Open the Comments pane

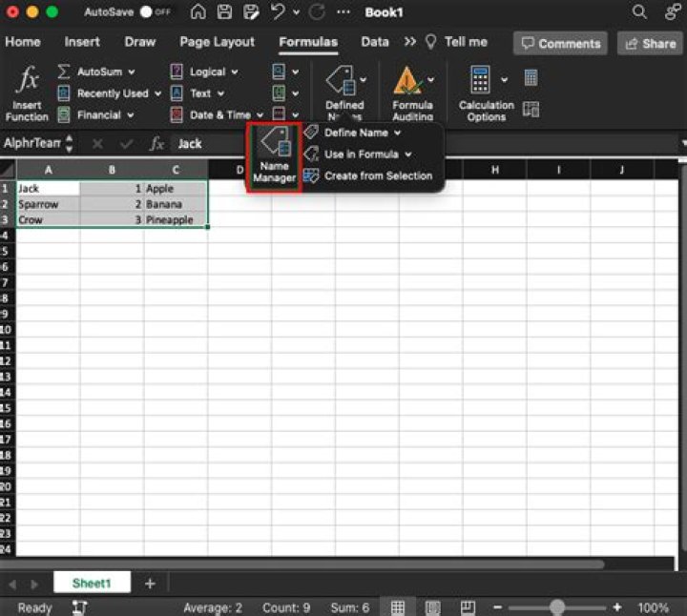tap(559, 43)
